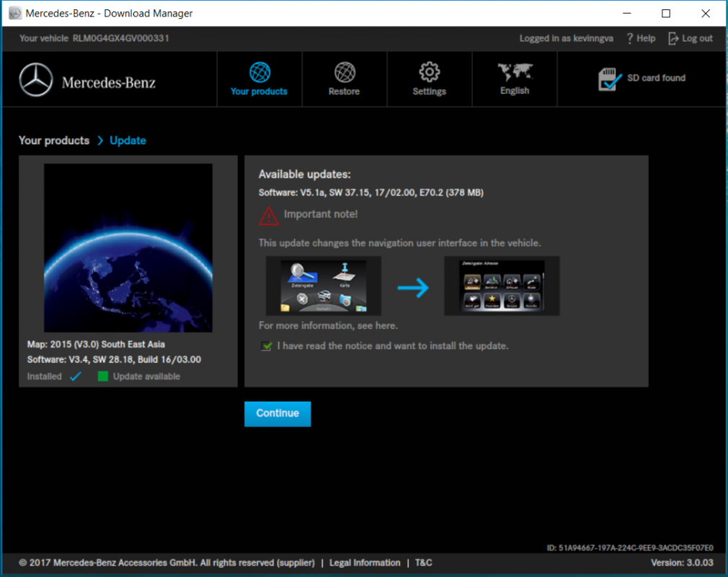The image size is (728, 577).
Task: Select the South East Asia map thumbnail
Action: click(128, 247)
